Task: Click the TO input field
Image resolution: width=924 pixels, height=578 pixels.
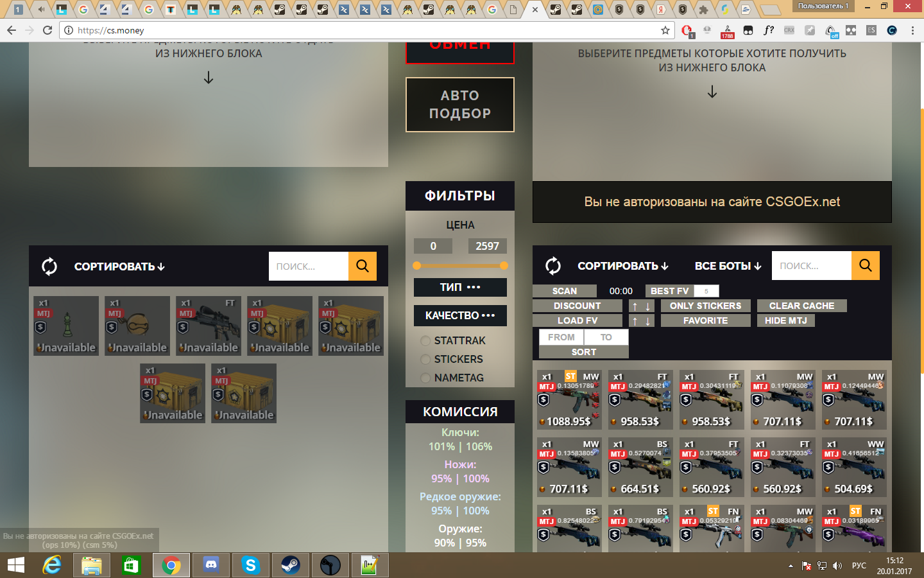Action: (606, 337)
